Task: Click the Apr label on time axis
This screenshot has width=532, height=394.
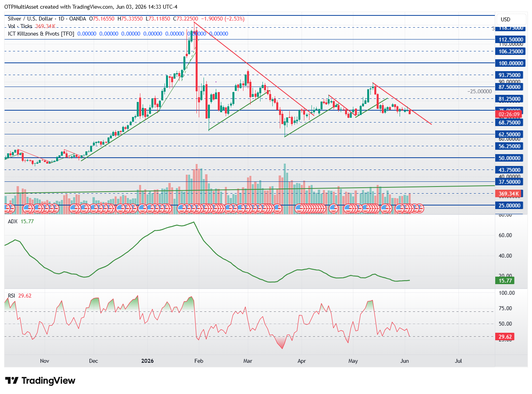Action: (302, 361)
